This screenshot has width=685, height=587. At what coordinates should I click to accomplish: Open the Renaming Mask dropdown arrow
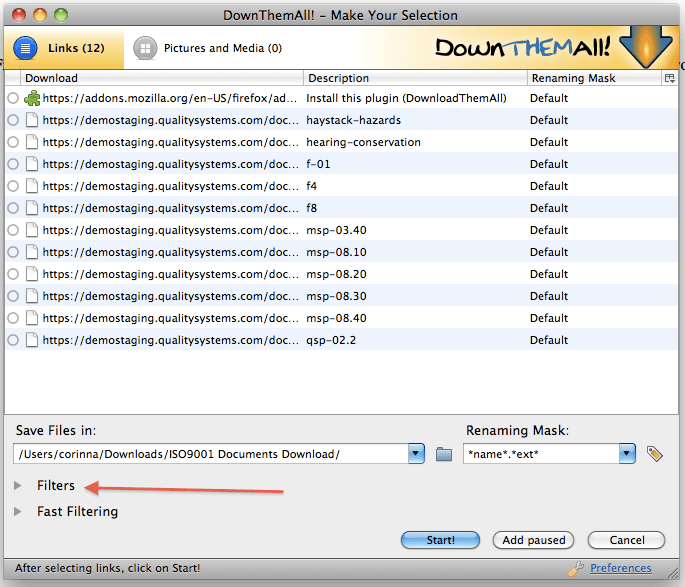click(627, 454)
